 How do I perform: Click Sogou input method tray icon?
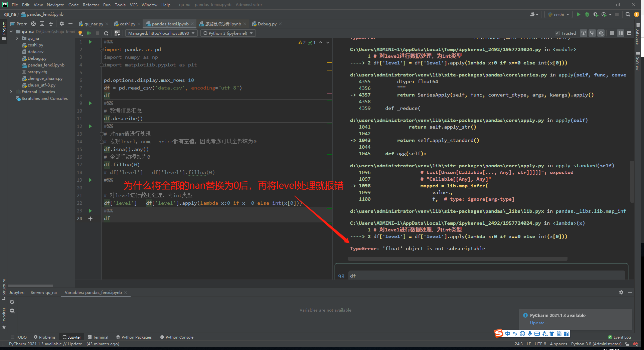point(499,333)
